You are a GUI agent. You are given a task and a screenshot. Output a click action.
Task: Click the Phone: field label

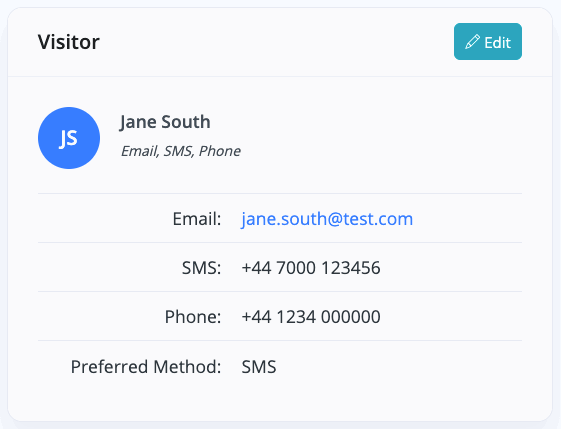[193, 317]
